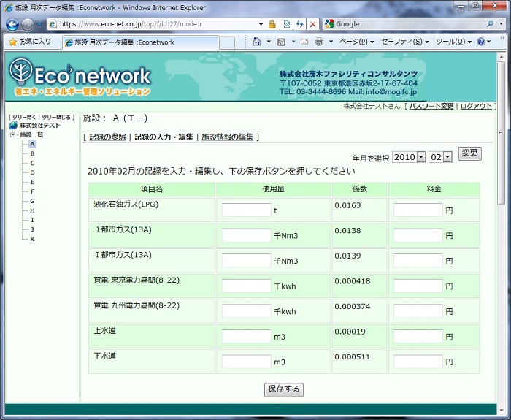The height and width of the screenshot is (420, 511).
Task: Select facility A in tree
Action: click(x=32, y=144)
